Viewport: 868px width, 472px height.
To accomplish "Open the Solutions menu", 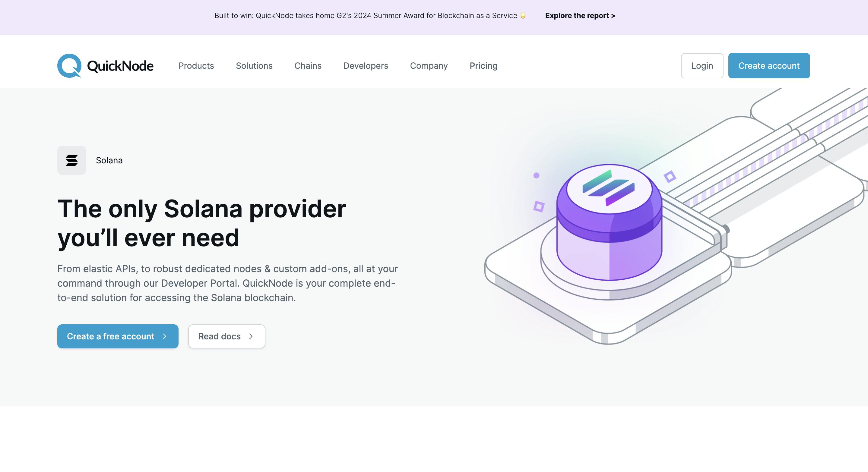I will click(254, 66).
